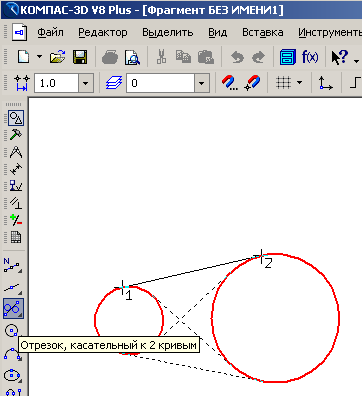
Task: Click the layer number field showing 0
Action: click(160, 83)
